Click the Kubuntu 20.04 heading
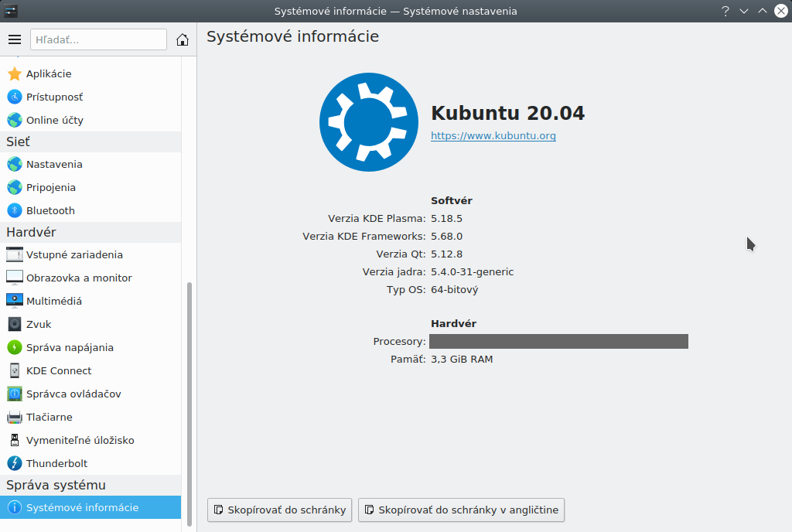The height and width of the screenshot is (532, 792). tap(507, 113)
